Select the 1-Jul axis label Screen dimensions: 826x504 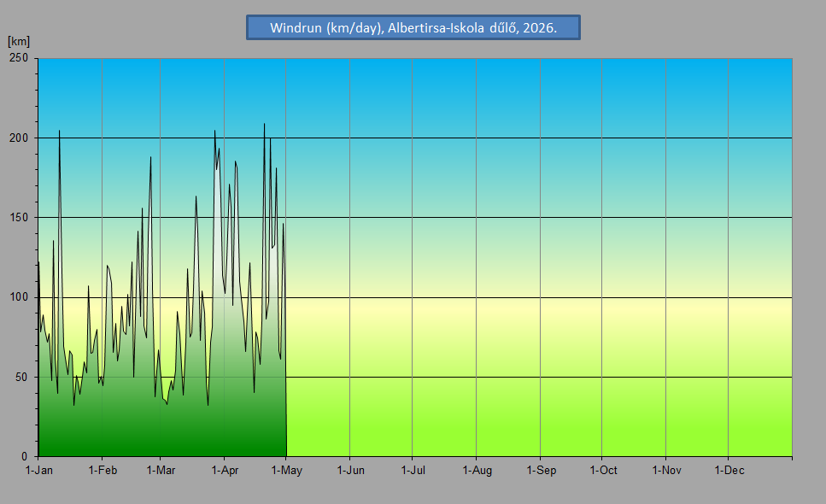click(x=413, y=471)
